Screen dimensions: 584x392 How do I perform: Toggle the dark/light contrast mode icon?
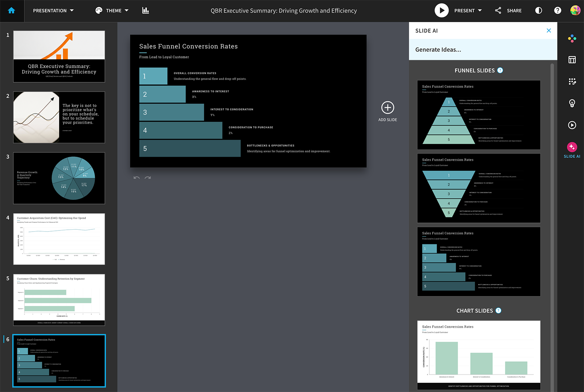[x=538, y=11]
